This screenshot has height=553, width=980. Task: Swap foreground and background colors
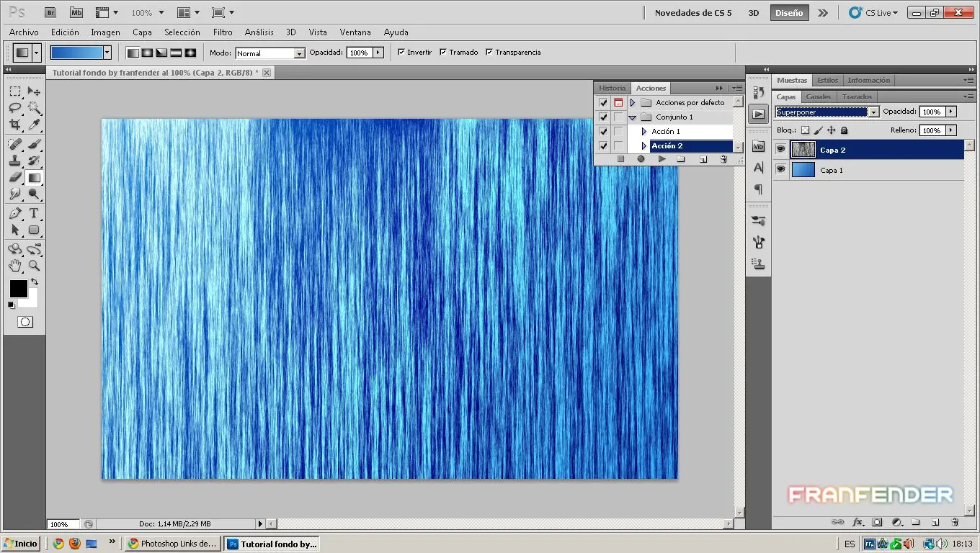tap(34, 282)
